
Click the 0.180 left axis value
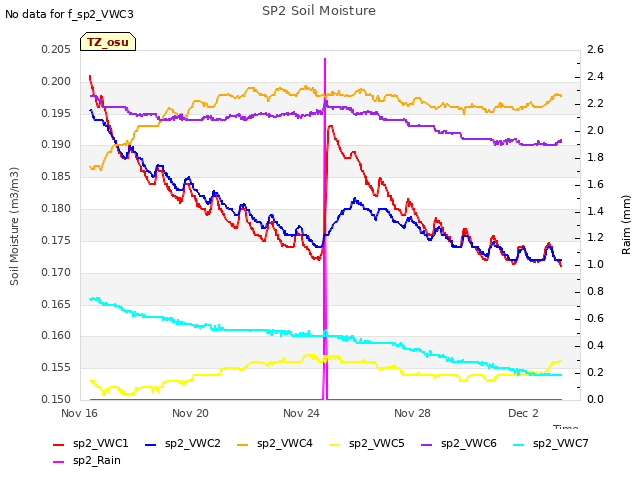click(56, 208)
